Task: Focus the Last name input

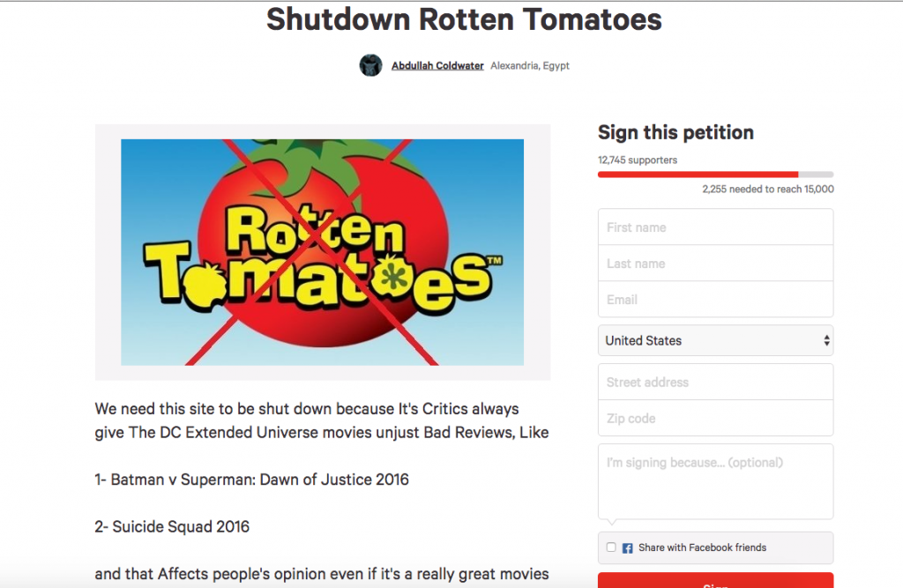Action: pos(715,264)
